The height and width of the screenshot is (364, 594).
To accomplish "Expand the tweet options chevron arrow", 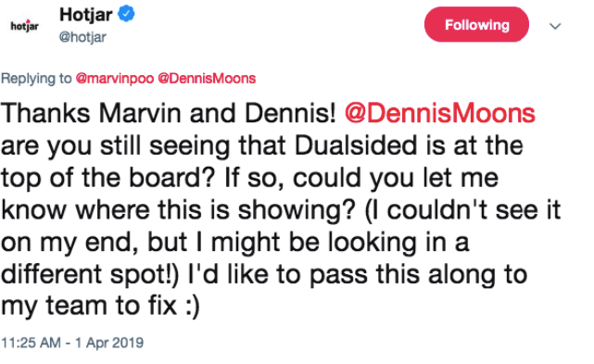I will (555, 26).
